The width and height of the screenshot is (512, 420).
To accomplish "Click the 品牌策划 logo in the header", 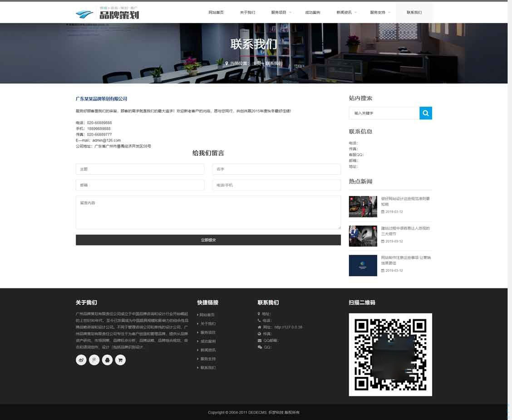I will click(x=107, y=13).
